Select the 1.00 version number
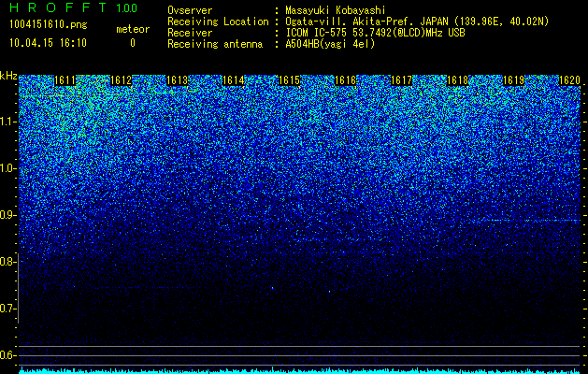The image size is (588, 374). click(127, 8)
